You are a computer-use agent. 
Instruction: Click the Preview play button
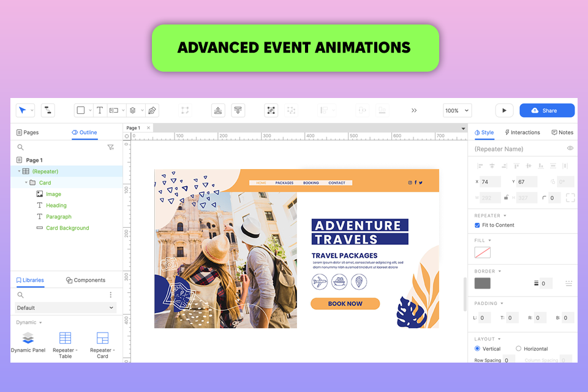(504, 110)
